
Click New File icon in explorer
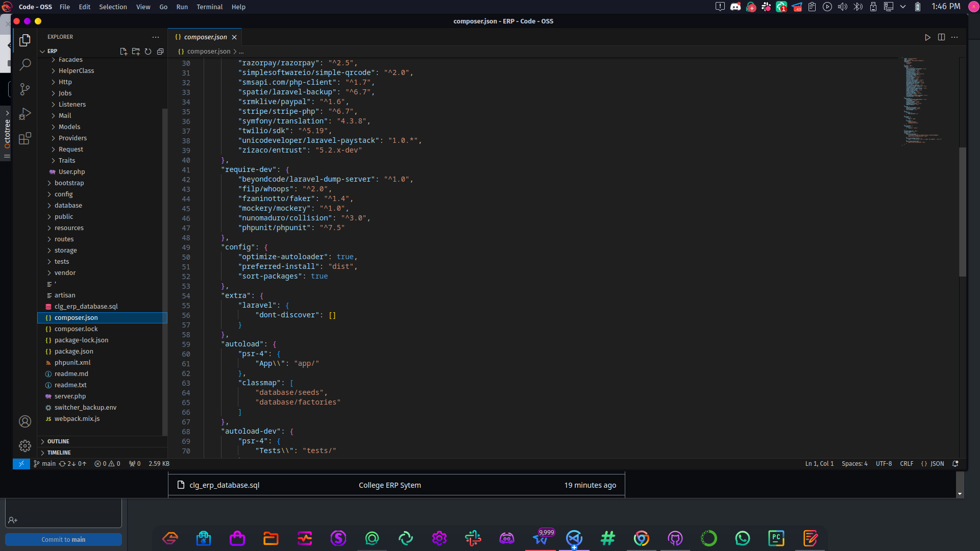click(x=123, y=52)
